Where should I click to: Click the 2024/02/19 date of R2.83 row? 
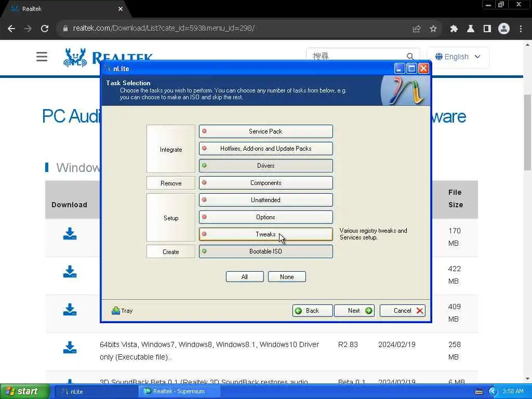[x=396, y=344]
